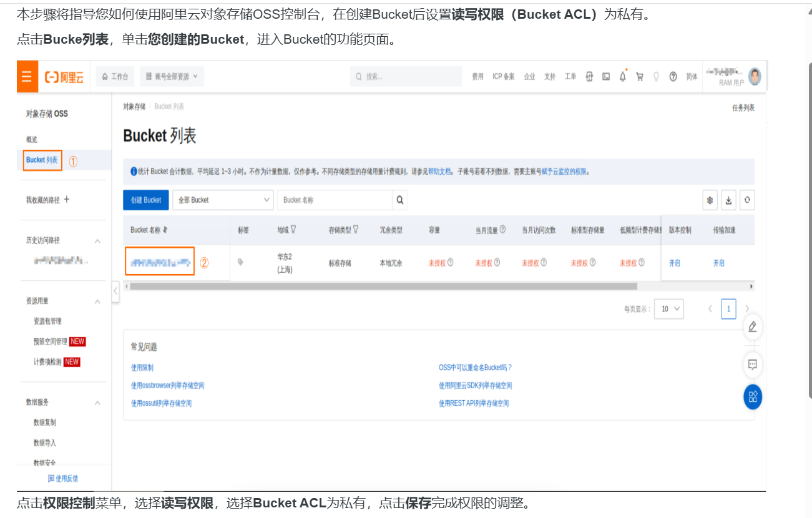This screenshot has width=812, height=518.
Task: Collapse the 资源用量 section
Action: pyautogui.click(x=97, y=301)
